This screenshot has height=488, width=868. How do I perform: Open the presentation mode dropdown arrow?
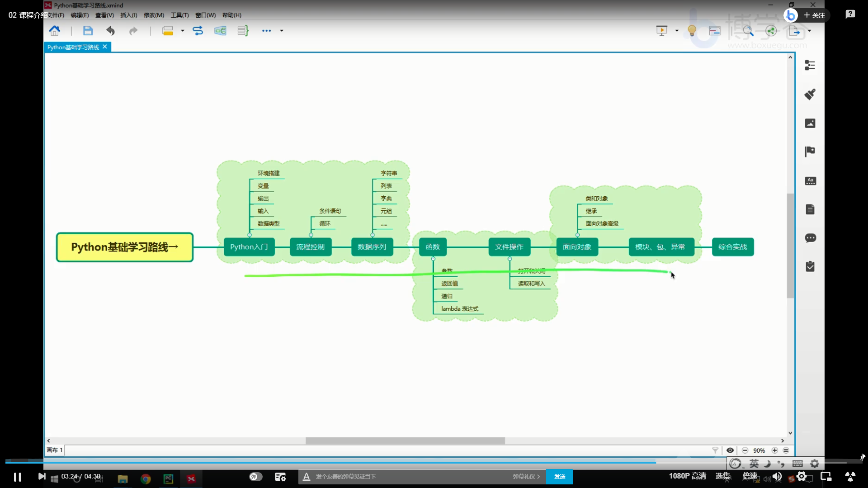677,31
